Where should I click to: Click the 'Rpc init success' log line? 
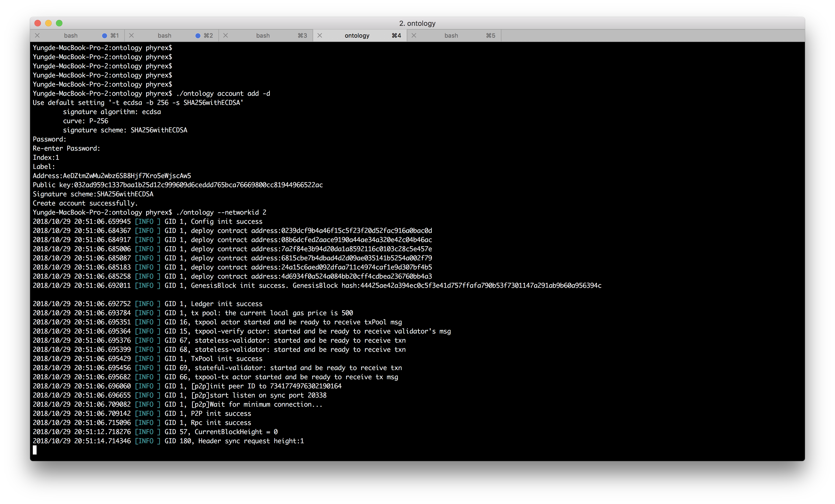(142, 423)
